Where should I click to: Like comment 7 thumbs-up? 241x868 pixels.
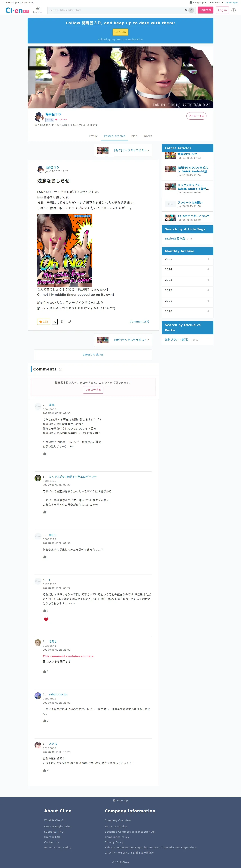[x=44, y=454]
